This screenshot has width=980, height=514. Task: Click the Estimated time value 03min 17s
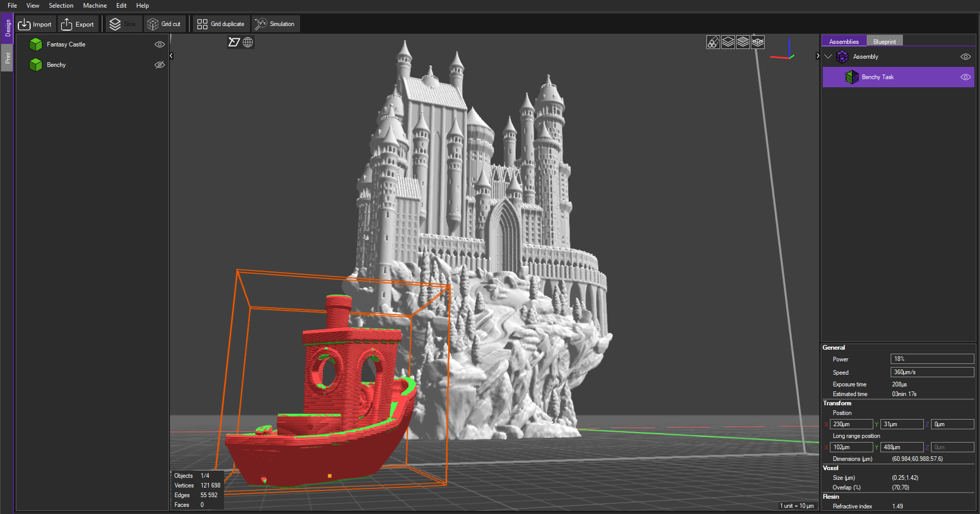904,394
